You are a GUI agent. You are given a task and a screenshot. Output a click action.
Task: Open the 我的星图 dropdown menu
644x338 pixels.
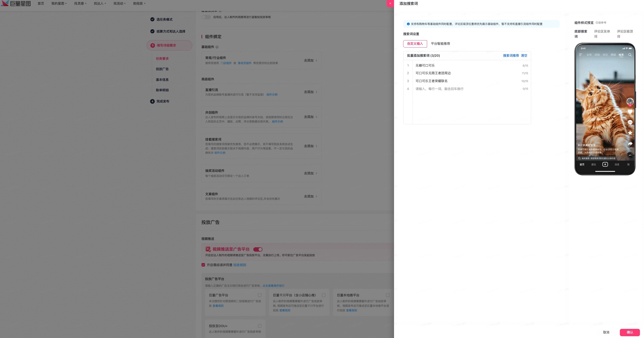coord(59,4)
